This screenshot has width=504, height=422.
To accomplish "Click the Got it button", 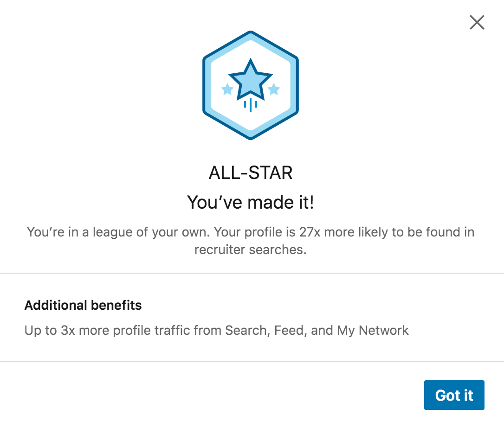I will tap(454, 395).
